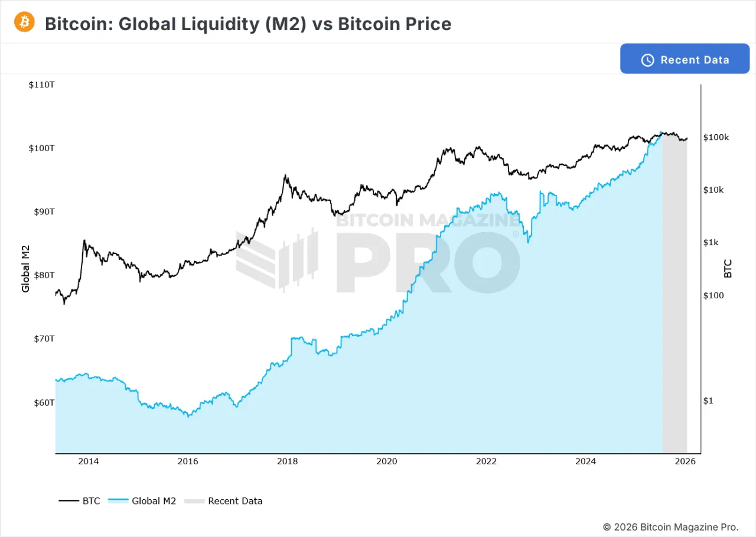Click the shaded gray recent data region on chart
756x537 pixels.
click(x=674, y=295)
